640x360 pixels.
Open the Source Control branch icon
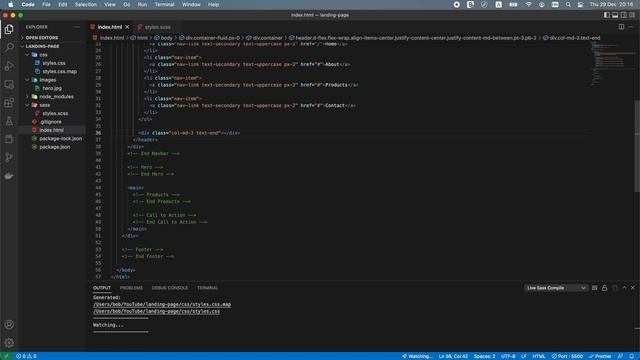(x=9, y=158)
